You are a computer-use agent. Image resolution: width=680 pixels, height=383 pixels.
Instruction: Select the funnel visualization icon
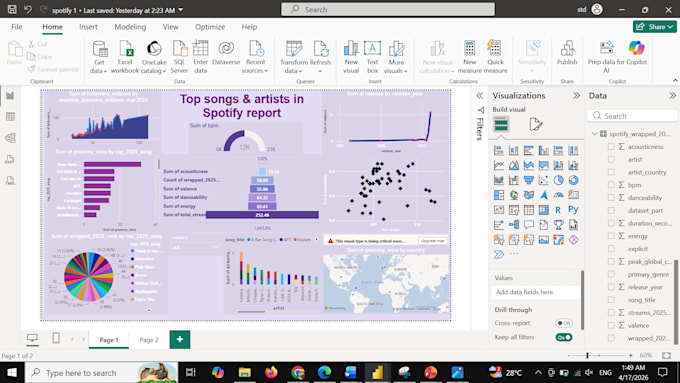[x=529, y=180]
